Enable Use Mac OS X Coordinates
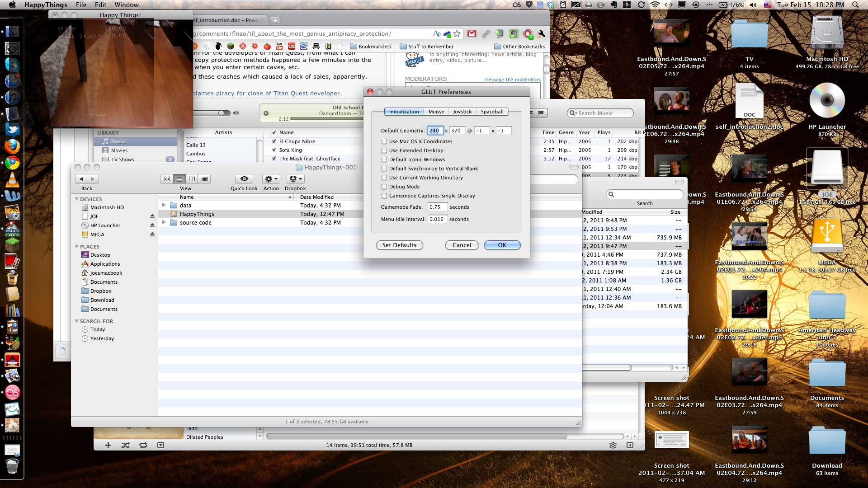This screenshot has width=868, height=488. point(384,141)
